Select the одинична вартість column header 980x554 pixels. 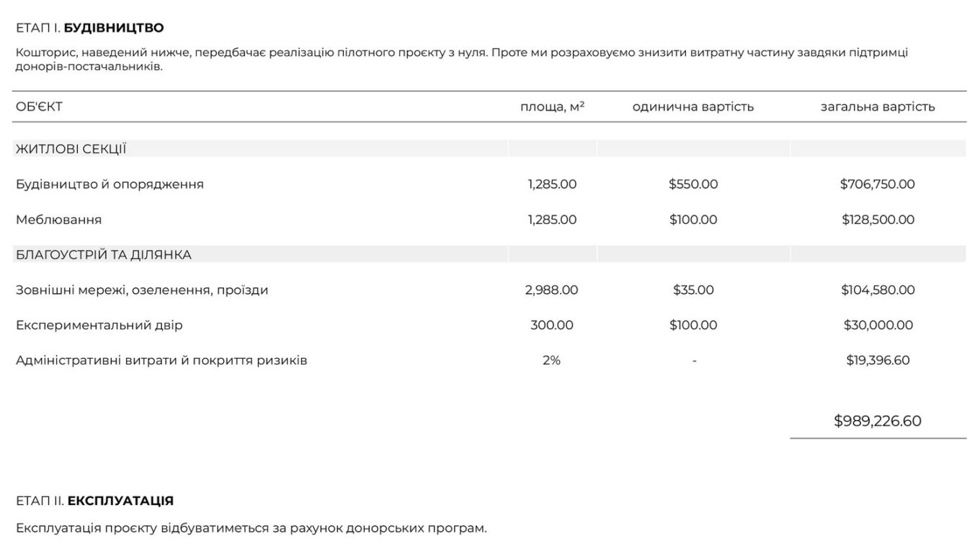[693, 107]
